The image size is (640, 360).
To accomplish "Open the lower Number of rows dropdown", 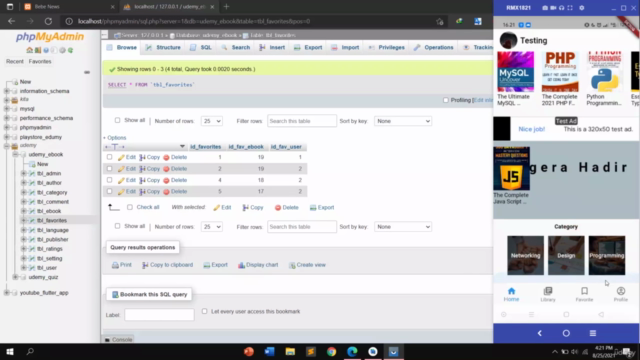I will (x=212, y=227).
